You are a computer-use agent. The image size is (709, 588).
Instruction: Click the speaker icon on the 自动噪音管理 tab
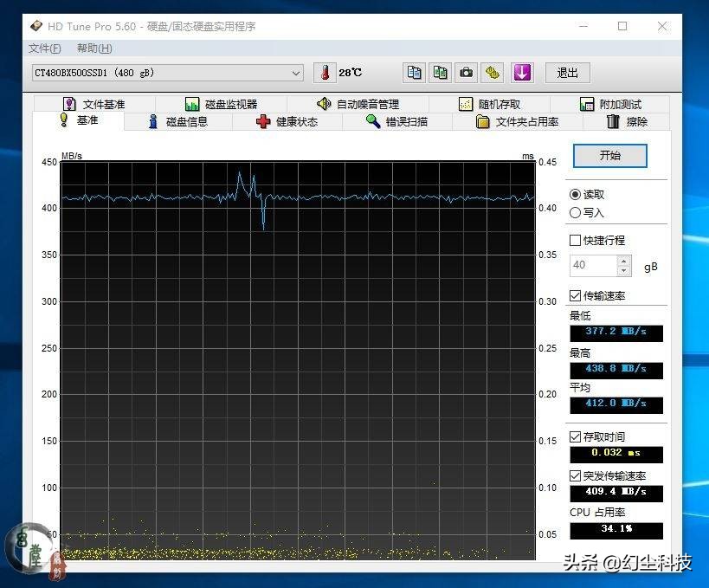point(323,103)
